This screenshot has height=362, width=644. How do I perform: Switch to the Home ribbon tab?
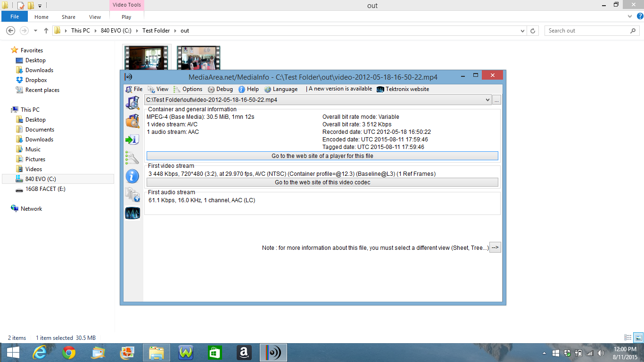click(x=41, y=17)
